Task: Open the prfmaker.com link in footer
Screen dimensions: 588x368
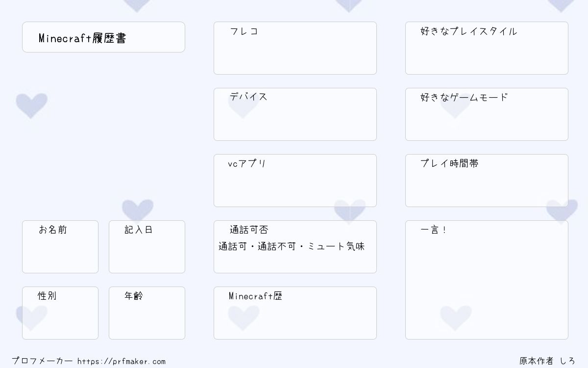Action: [x=122, y=362]
